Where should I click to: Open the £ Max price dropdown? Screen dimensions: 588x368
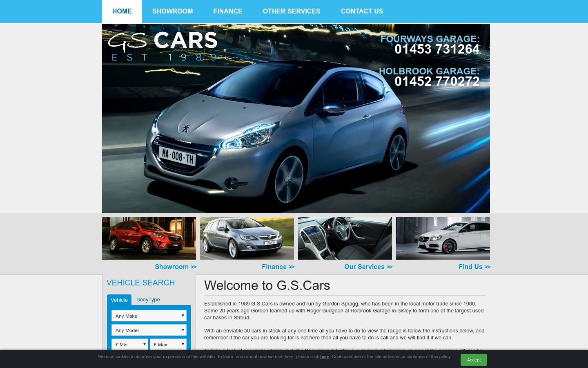(168, 344)
